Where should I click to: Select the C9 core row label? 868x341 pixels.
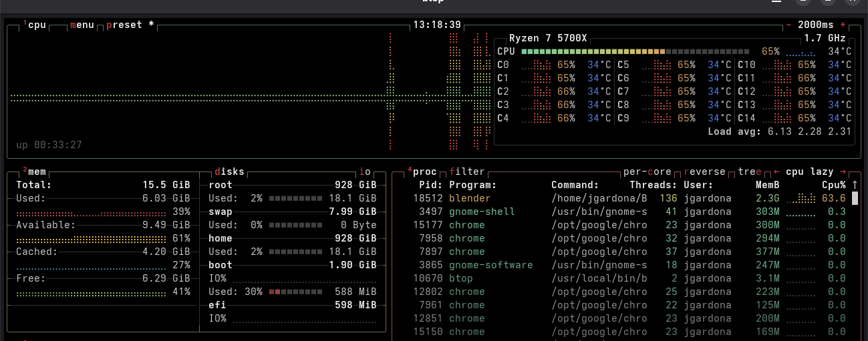[x=623, y=118]
